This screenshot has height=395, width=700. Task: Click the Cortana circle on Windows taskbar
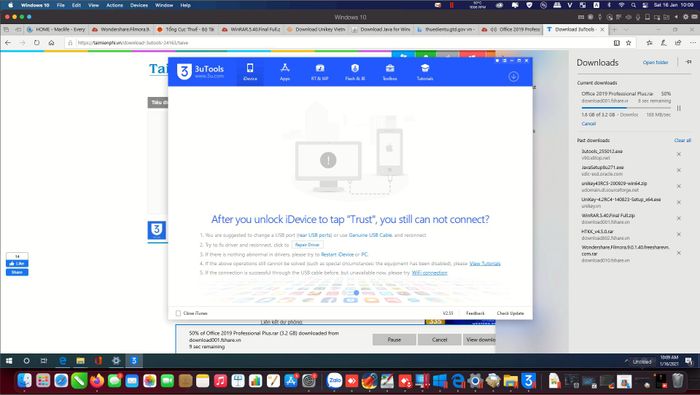(26, 361)
